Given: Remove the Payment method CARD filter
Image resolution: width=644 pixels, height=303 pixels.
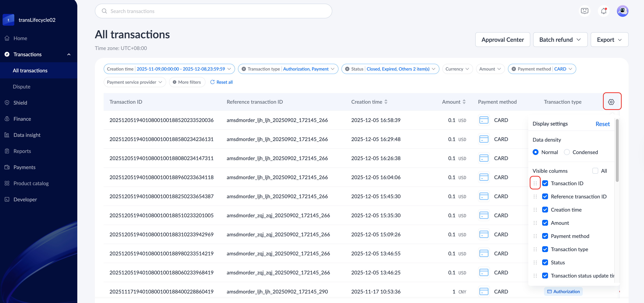Looking at the screenshot, I should (x=514, y=69).
